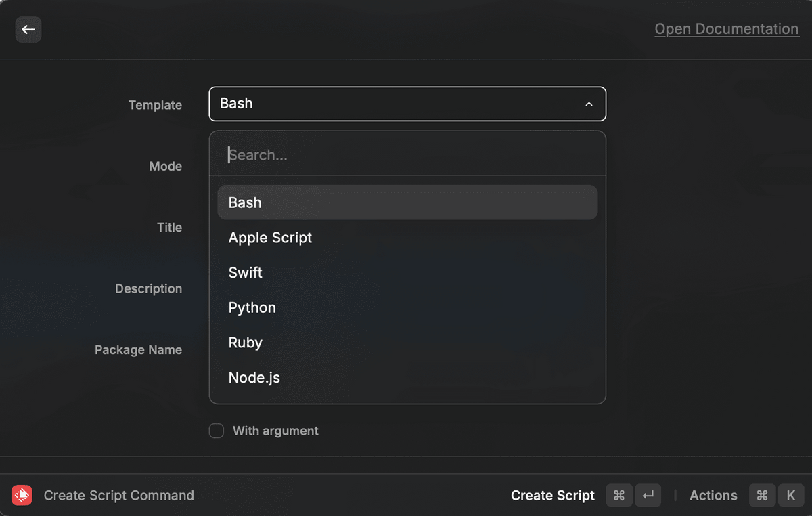Enable the With argument checkbox
The height and width of the screenshot is (516, 812).
pos(216,430)
